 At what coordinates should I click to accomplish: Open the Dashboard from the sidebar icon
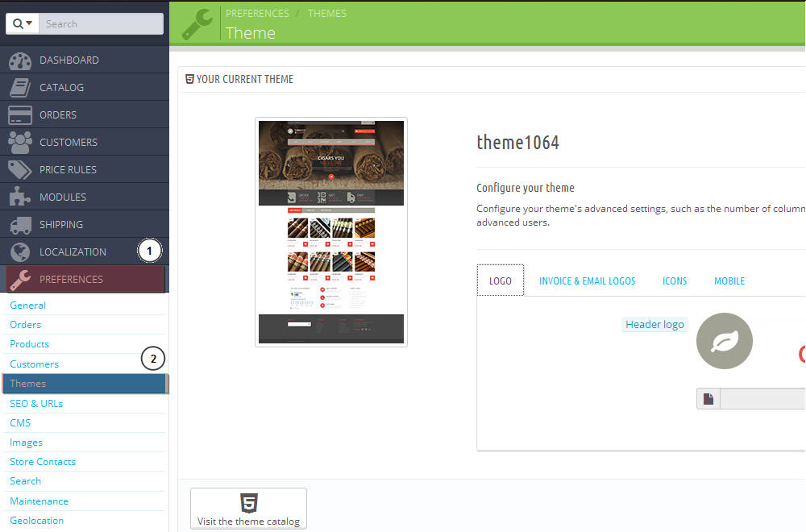pyautogui.click(x=19, y=60)
